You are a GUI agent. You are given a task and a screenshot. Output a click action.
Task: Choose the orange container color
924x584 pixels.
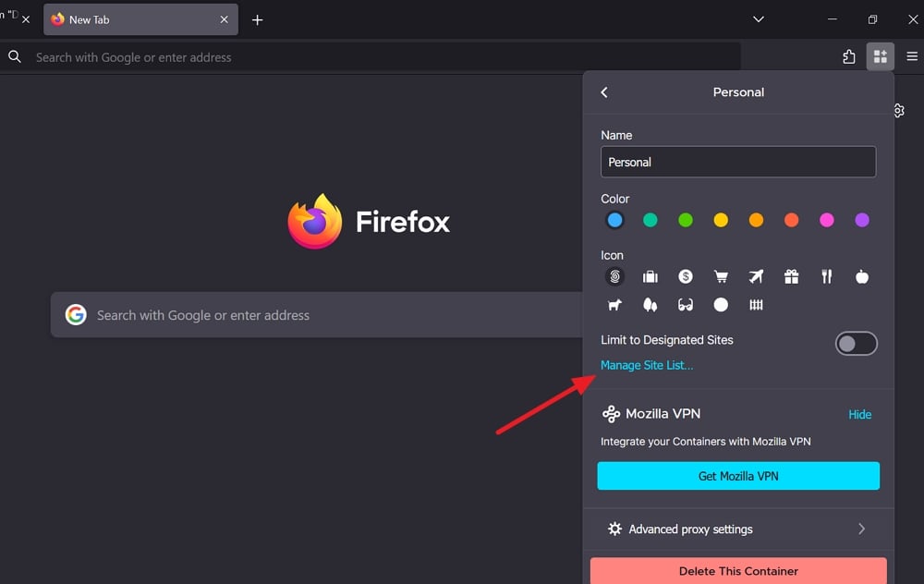(x=756, y=220)
